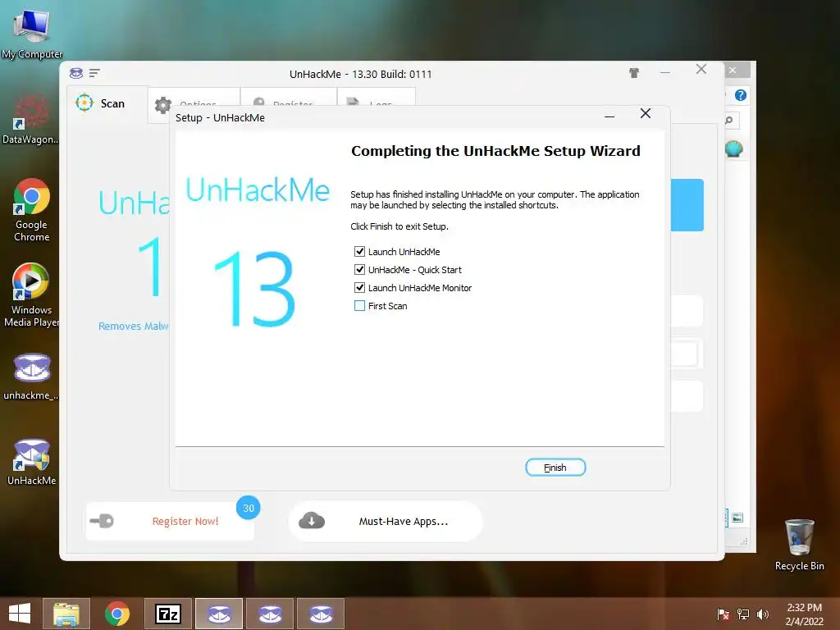840x630 pixels.
Task: Select the Recycle Bin icon
Action: pos(799,545)
